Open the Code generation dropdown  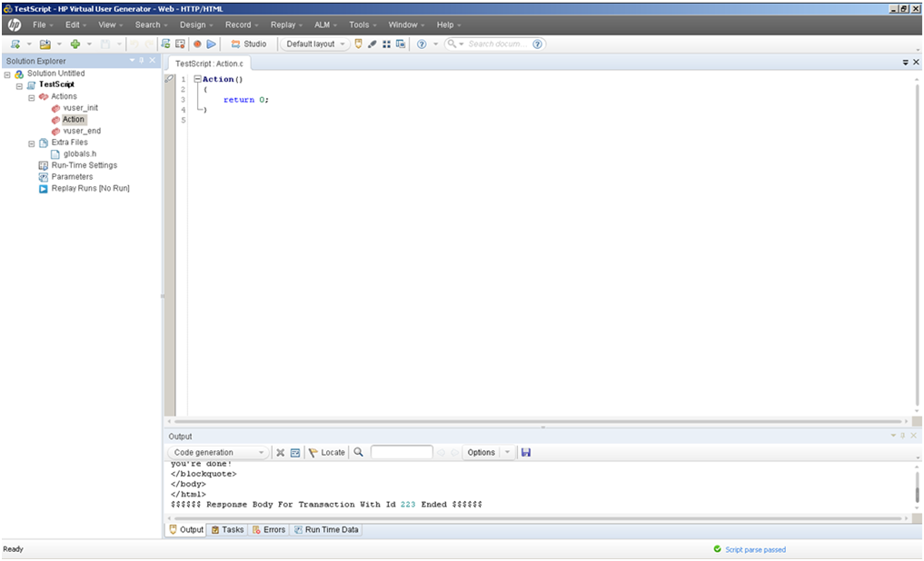click(218, 453)
